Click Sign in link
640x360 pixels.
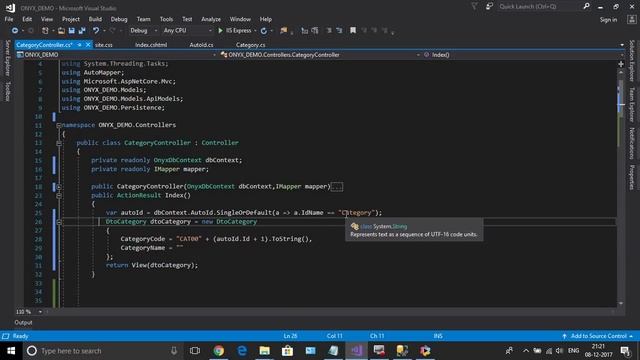(608, 20)
